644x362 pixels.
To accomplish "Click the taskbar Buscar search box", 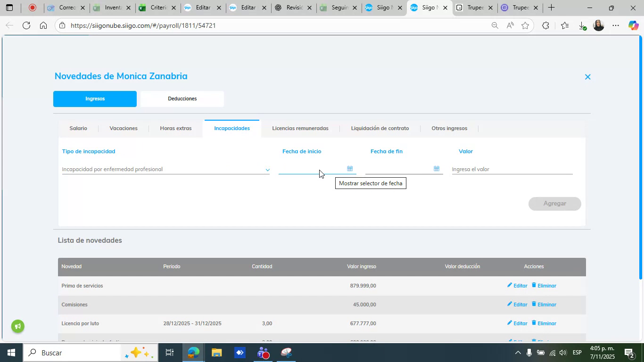I will point(90,353).
